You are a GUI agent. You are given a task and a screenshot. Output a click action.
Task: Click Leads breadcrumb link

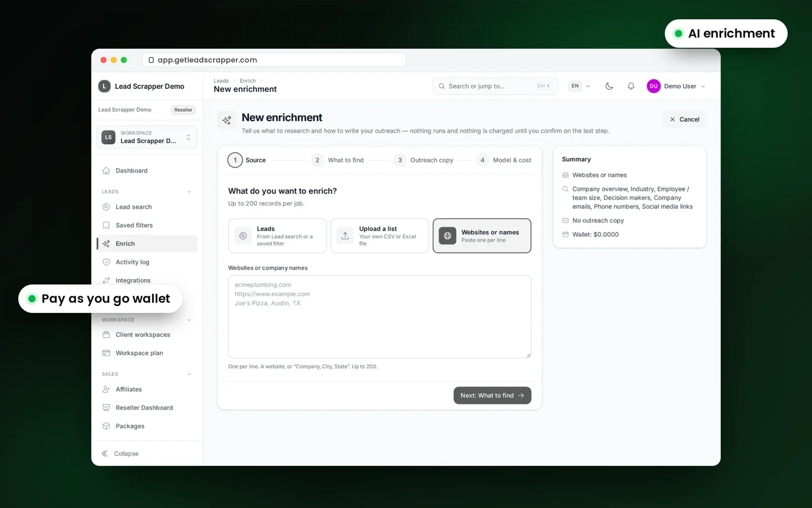221,81
